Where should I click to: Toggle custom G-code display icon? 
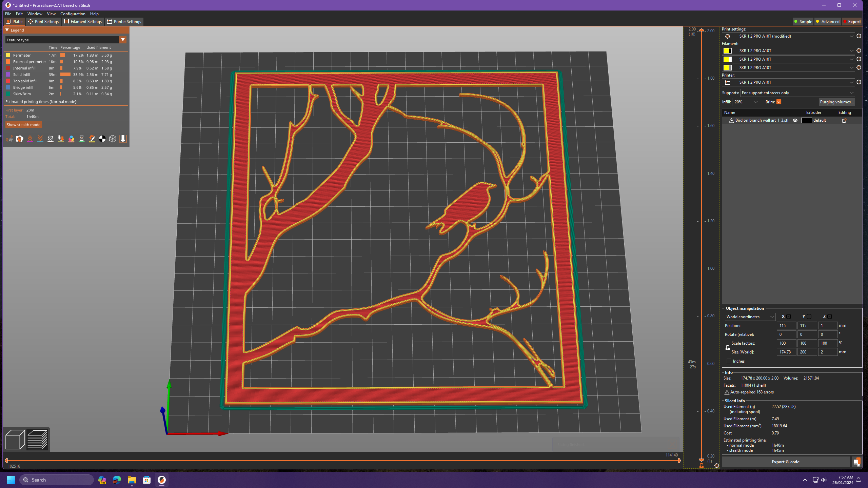tap(92, 139)
